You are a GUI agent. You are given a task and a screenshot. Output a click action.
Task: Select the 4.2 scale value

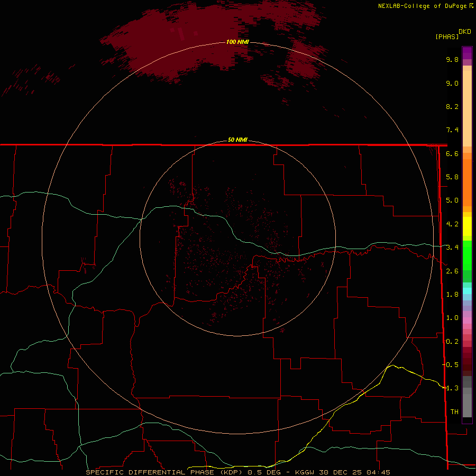(x=452, y=224)
